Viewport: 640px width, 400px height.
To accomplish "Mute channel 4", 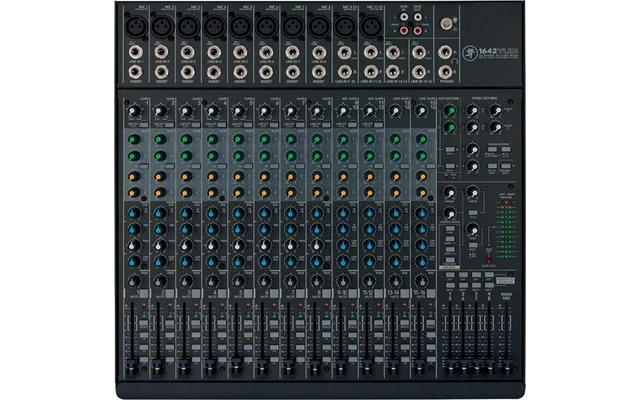I will [x=222, y=293].
